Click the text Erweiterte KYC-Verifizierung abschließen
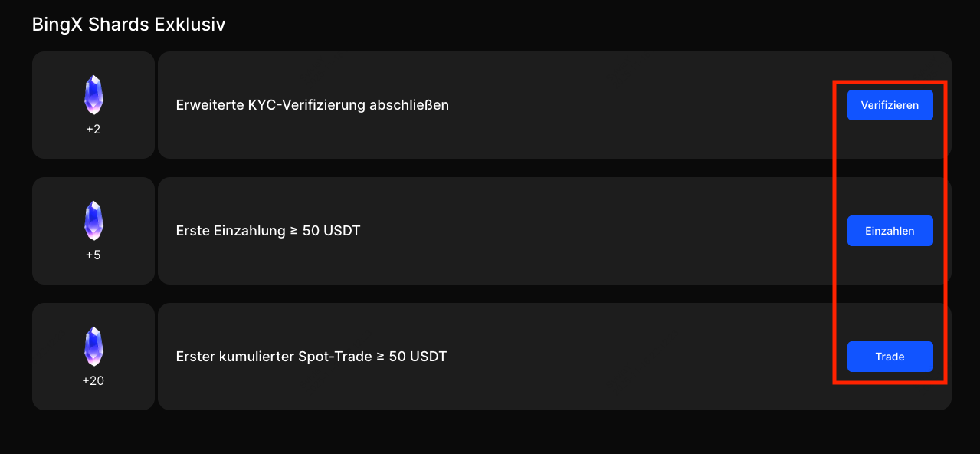This screenshot has height=454, width=980. coord(312,105)
